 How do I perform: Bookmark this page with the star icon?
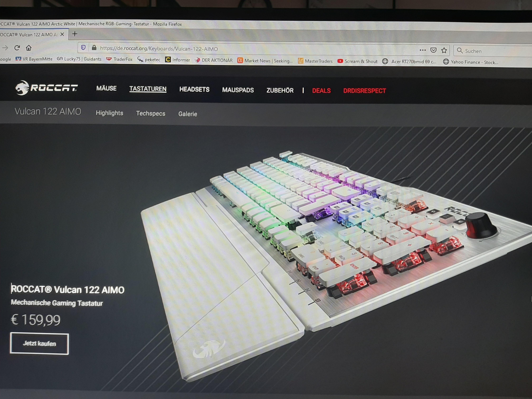(x=444, y=50)
